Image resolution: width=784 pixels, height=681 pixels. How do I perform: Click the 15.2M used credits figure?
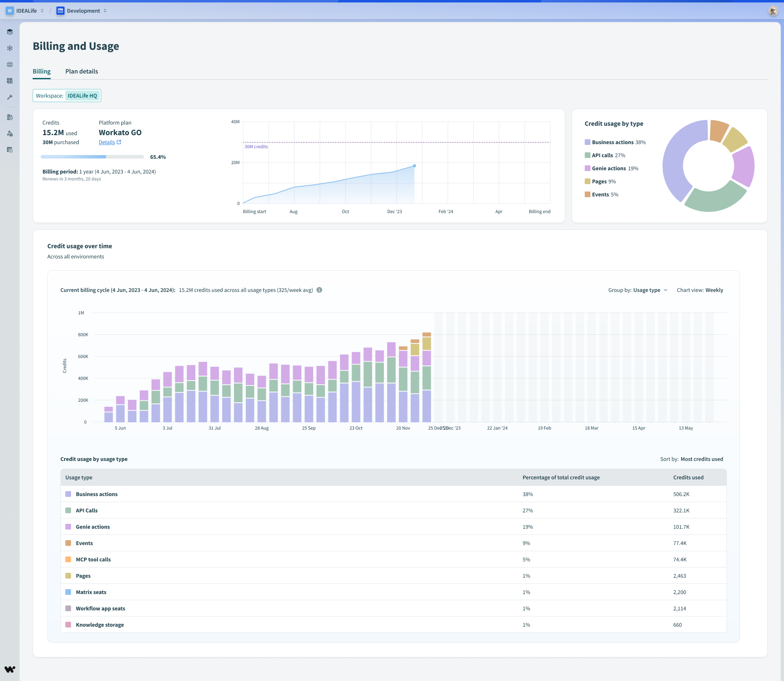click(x=60, y=133)
